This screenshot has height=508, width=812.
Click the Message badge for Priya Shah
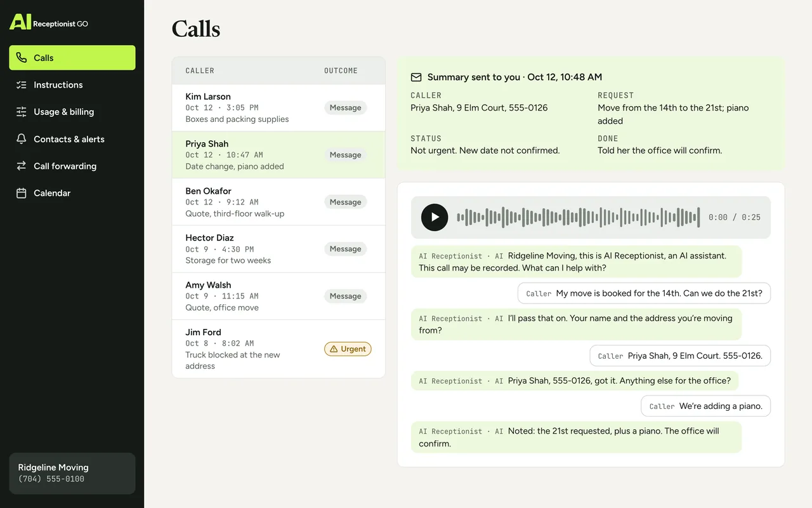click(x=345, y=155)
